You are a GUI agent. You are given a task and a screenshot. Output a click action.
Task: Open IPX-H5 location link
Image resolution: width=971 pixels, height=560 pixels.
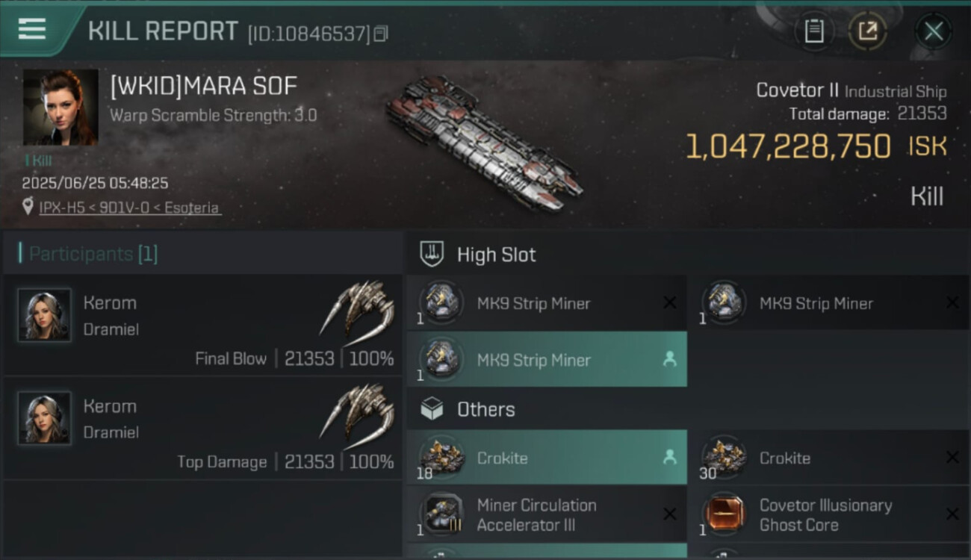(x=130, y=208)
